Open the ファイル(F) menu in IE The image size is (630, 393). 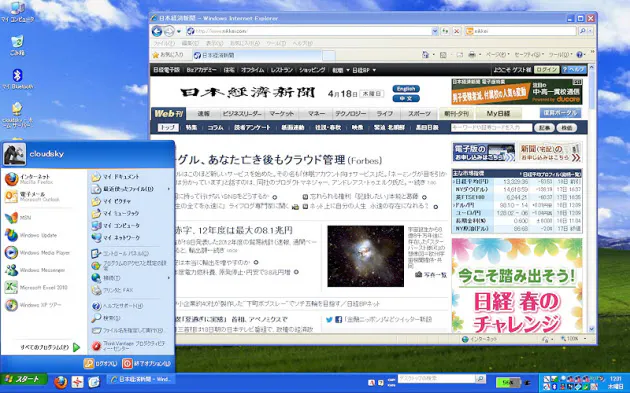[164, 43]
